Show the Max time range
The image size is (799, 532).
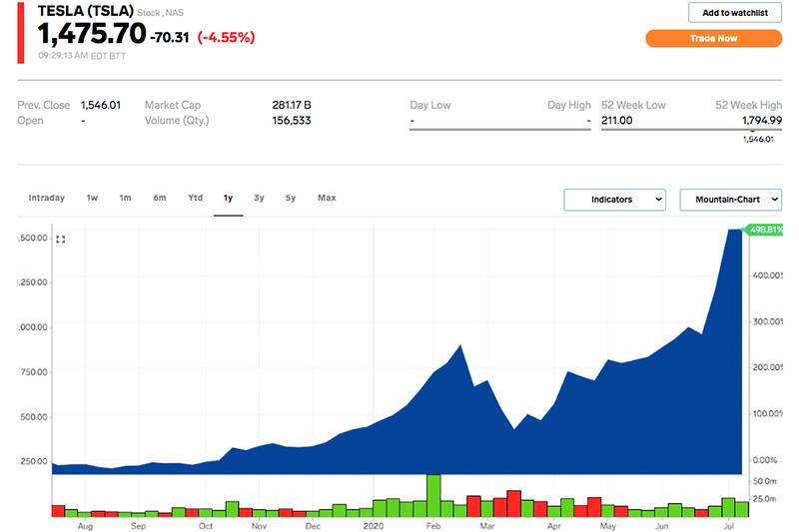tap(327, 198)
